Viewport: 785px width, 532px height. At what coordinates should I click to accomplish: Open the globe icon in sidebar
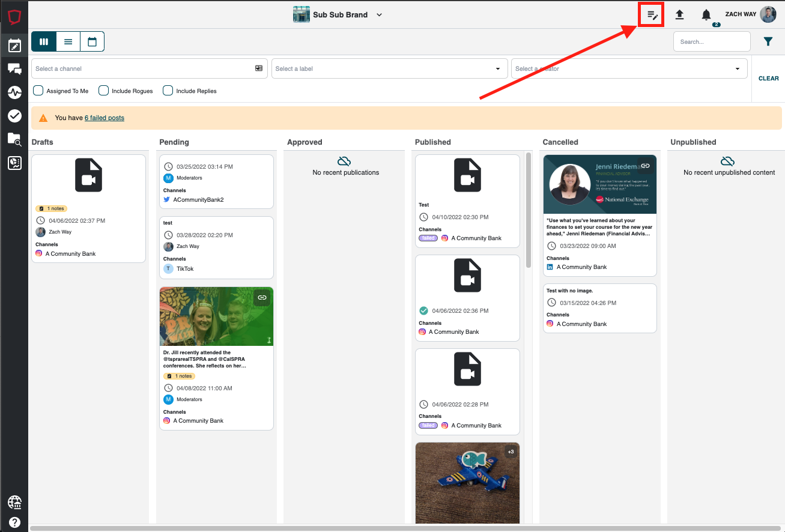pyautogui.click(x=14, y=502)
